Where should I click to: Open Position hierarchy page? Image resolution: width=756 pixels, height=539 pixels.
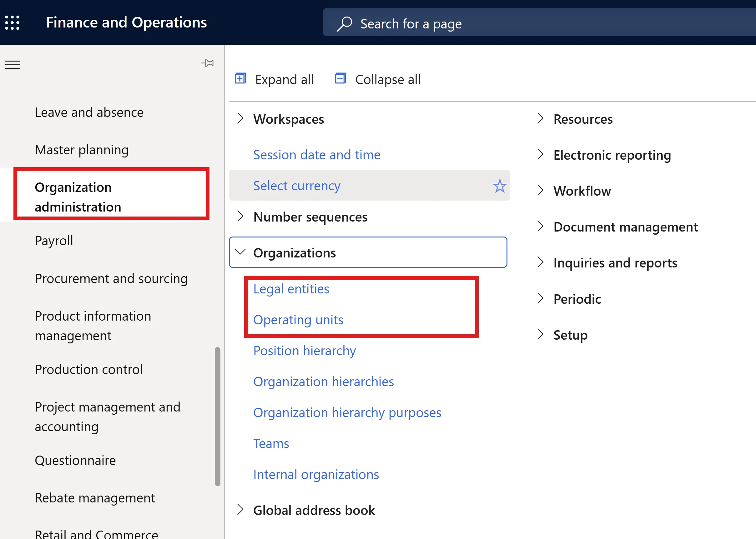click(305, 351)
